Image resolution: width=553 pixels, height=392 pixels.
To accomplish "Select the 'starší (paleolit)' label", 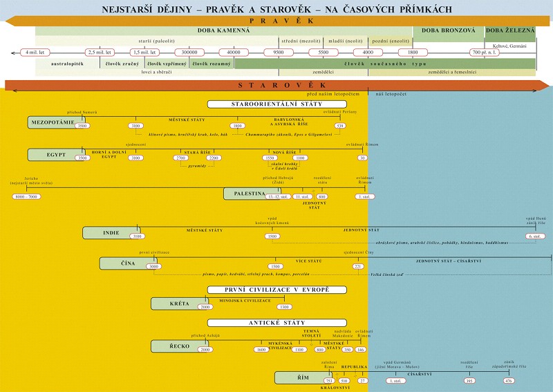I will [x=157, y=41].
